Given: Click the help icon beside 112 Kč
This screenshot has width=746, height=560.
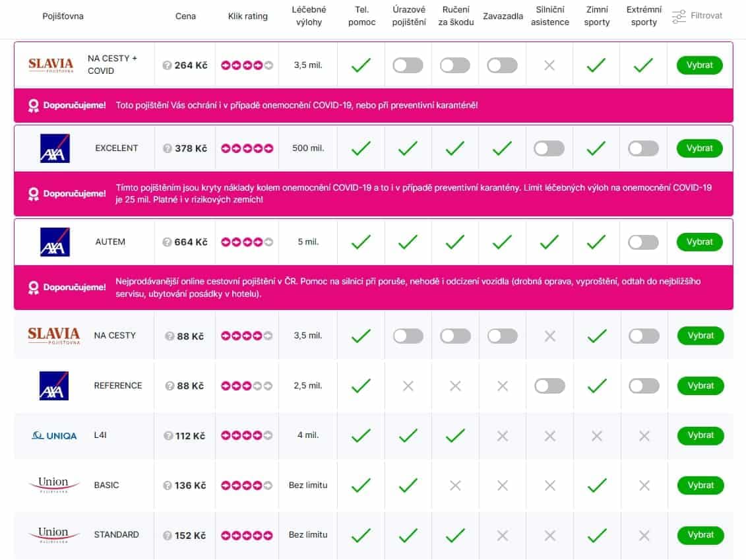Looking at the screenshot, I should click(x=168, y=436).
